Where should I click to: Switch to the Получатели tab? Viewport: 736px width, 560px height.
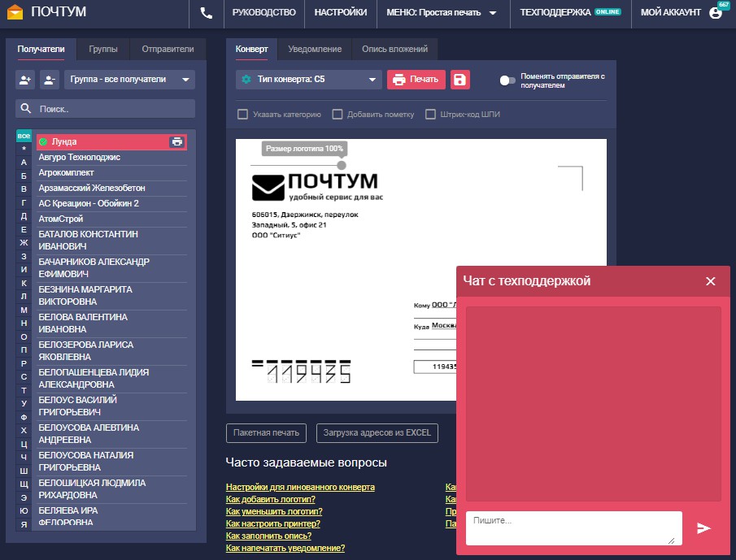pyautogui.click(x=41, y=50)
